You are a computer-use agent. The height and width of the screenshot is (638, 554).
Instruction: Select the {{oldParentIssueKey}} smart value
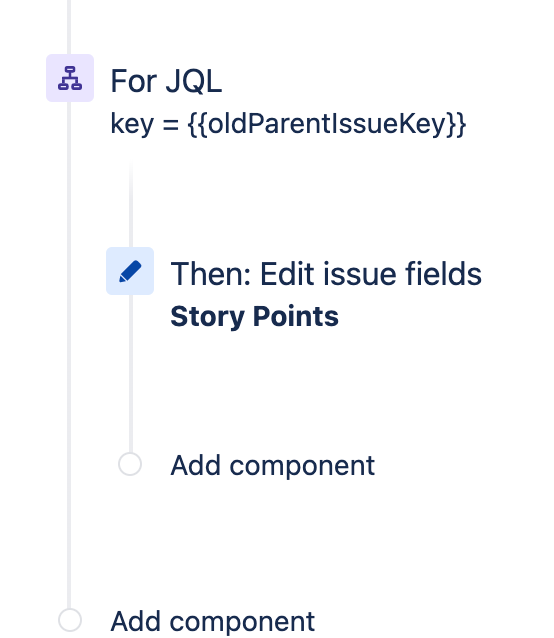[x=327, y=124]
